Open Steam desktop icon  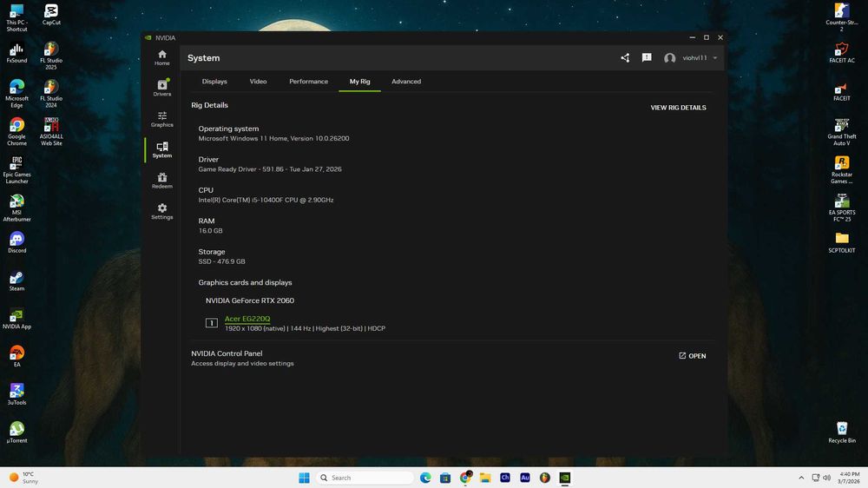[16, 280]
